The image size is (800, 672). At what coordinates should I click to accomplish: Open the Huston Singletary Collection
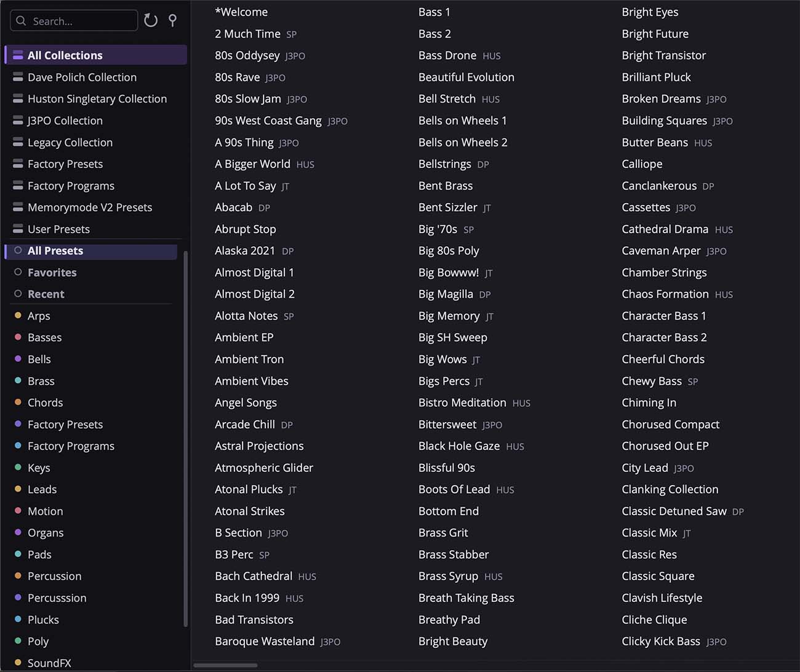(96, 98)
